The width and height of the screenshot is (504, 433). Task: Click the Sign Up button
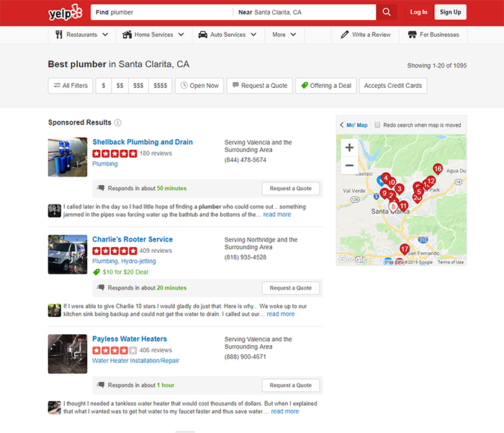450,12
